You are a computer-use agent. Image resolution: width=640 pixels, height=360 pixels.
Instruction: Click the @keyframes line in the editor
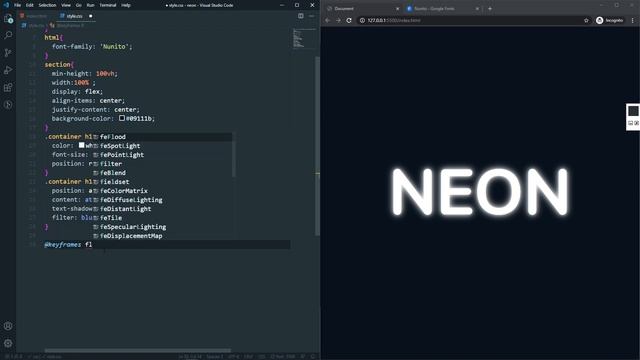click(x=167, y=244)
